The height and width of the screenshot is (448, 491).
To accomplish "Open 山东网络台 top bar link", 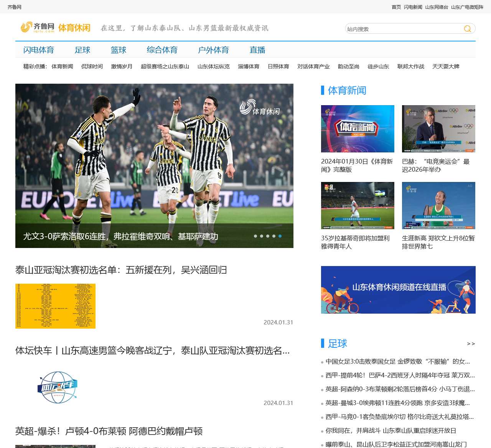I will (437, 7).
